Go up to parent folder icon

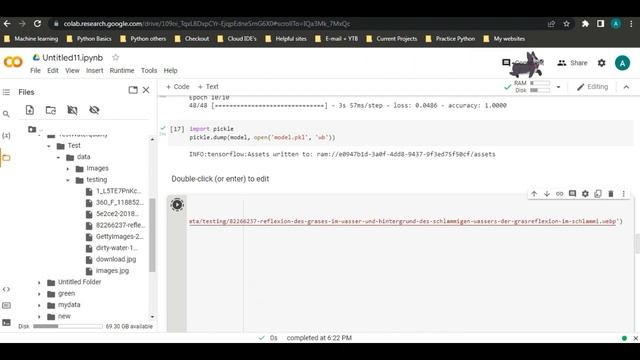pos(32,129)
